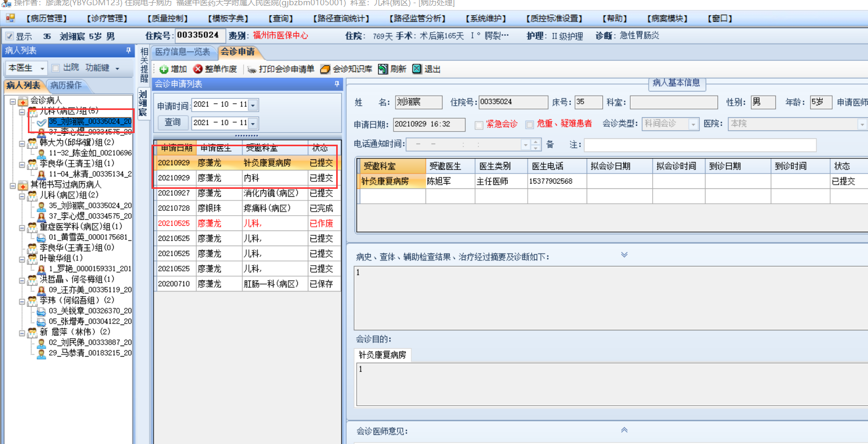Click the bed icon for 03_关锐章
The width and height of the screenshot is (868, 444).
pyautogui.click(x=42, y=311)
